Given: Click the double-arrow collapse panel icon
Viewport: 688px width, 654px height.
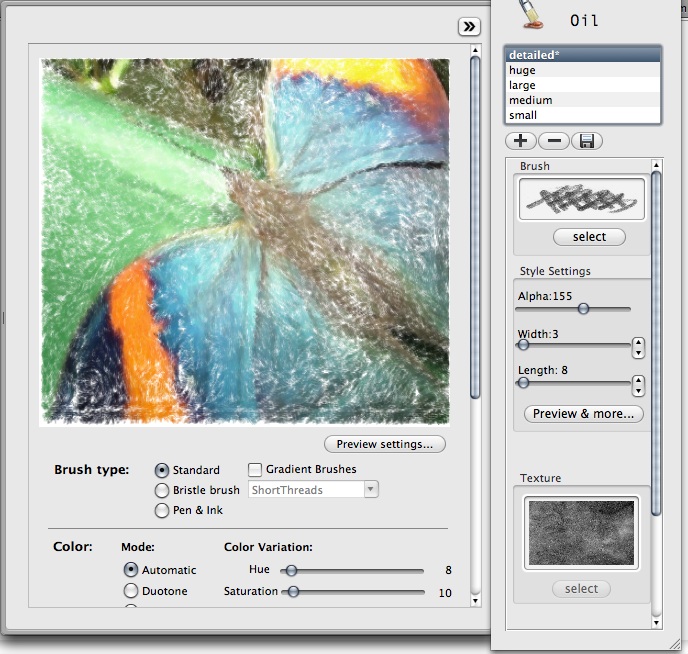Looking at the screenshot, I should [x=469, y=27].
